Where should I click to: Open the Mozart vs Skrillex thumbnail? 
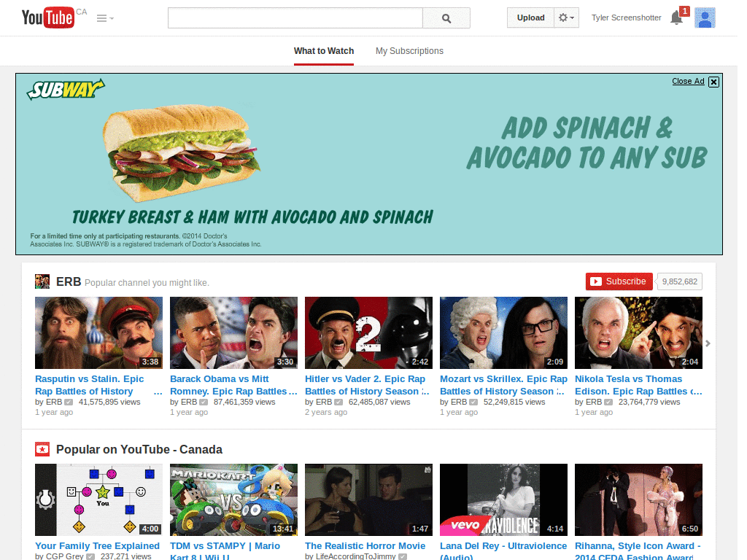pyautogui.click(x=503, y=332)
